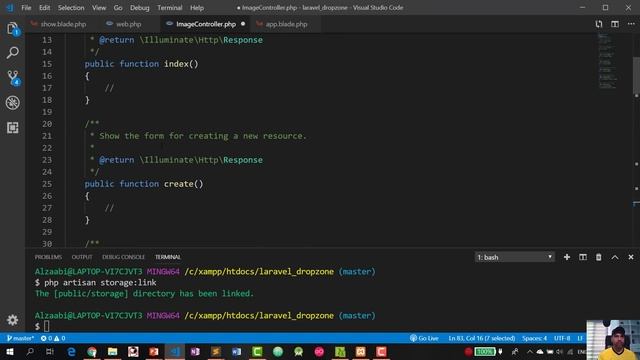The height and width of the screenshot is (360, 640).
Task: Show the DEBUG CONSOLE panel tab
Action: point(123,257)
